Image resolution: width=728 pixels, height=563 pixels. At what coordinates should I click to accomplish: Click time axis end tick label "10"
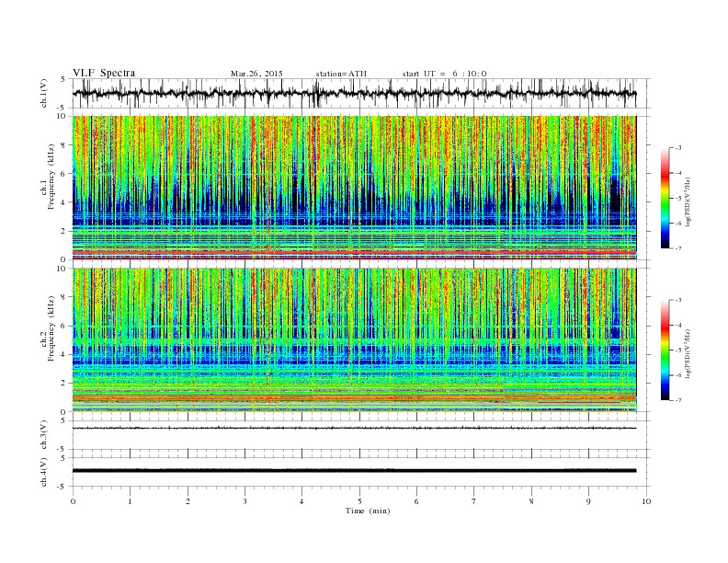coord(646,501)
